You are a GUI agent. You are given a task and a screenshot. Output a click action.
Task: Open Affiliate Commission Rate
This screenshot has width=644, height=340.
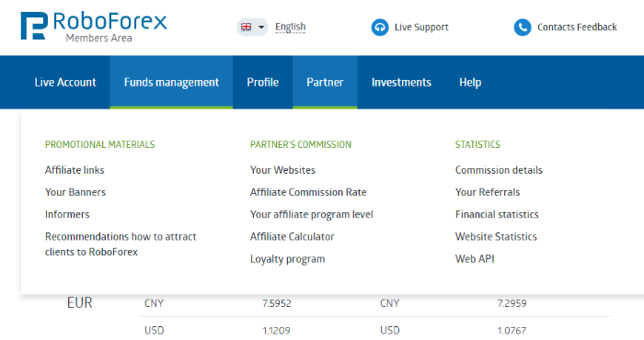pyautogui.click(x=308, y=192)
